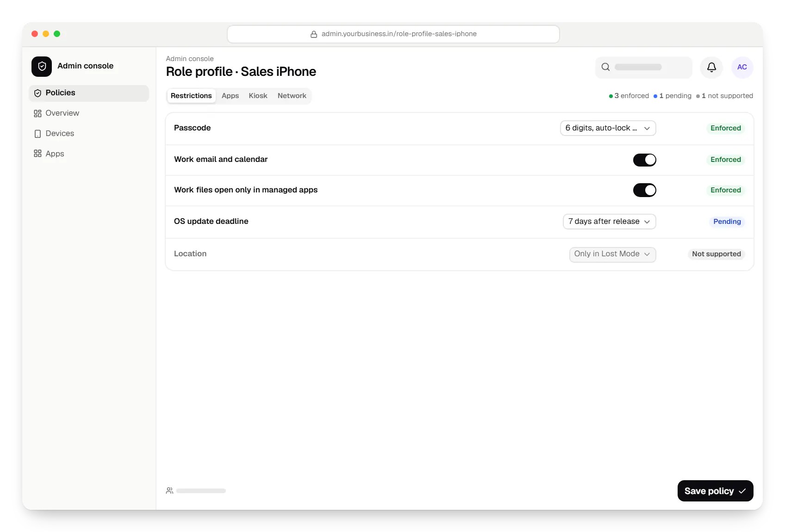This screenshot has height=532, width=785.
Task: Click Enforced badge in Passcode row
Action: 726,128
